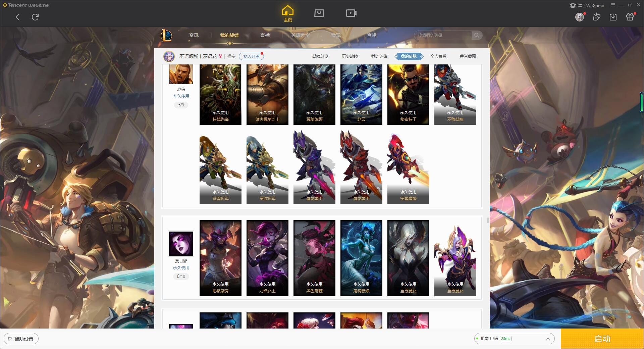Open the gift box icon
This screenshot has height=349, width=644.
click(630, 17)
